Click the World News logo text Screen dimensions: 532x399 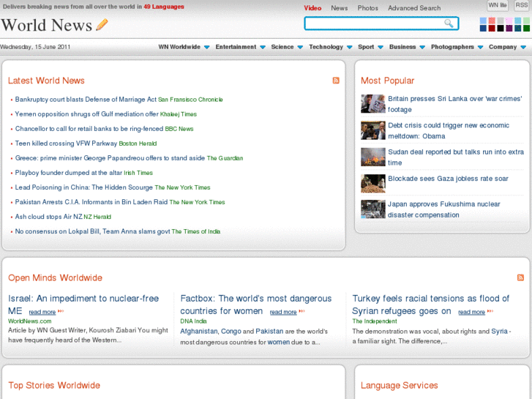pos(47,25)
